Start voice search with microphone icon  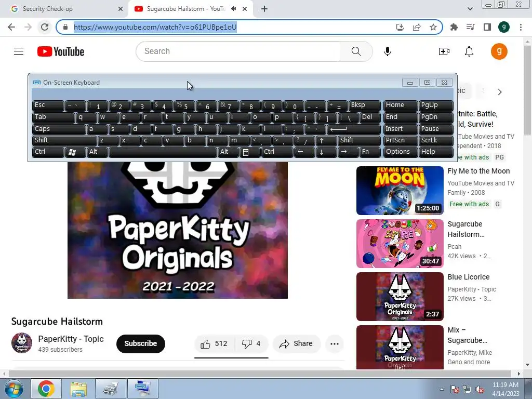point(387,51)
